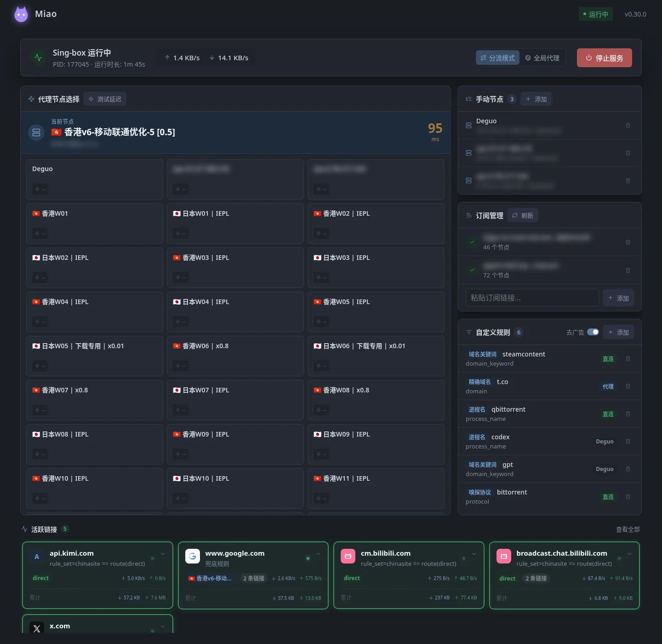Click 添加 next to the subscription link field
Screen dimensions: 662x644
618,298
